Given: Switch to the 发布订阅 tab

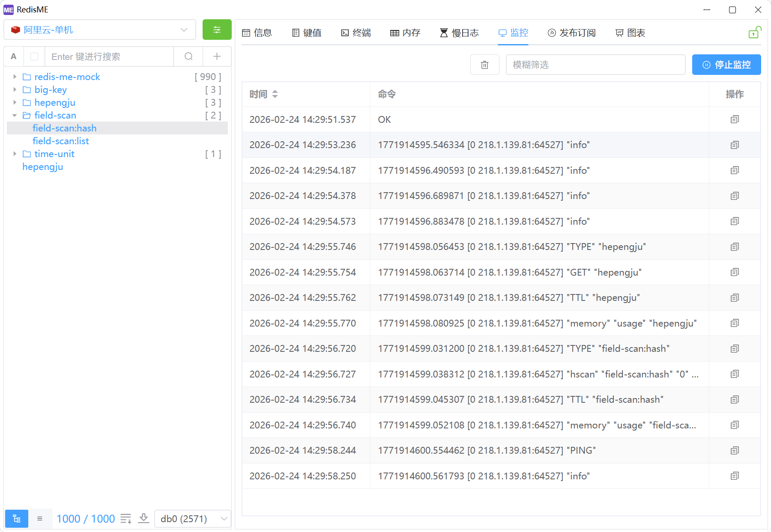Looking at the screenshot, I should click(572, 33).
